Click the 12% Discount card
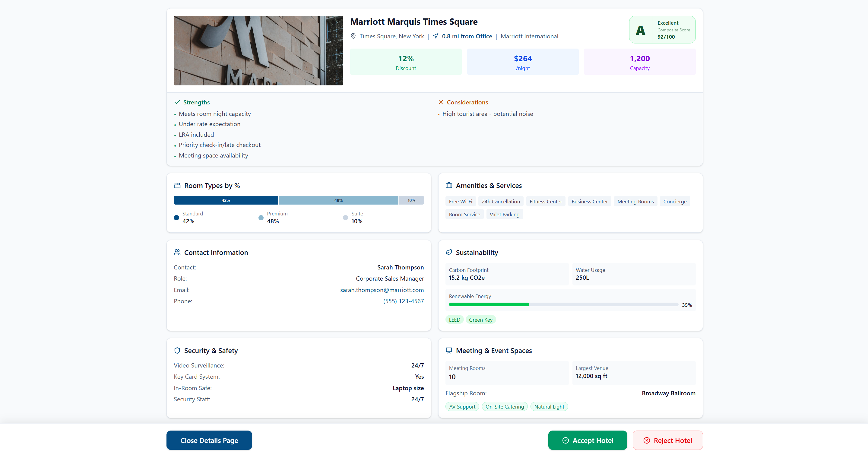The width and height of the screenshot is (868, 455). [x=406, y=62]
